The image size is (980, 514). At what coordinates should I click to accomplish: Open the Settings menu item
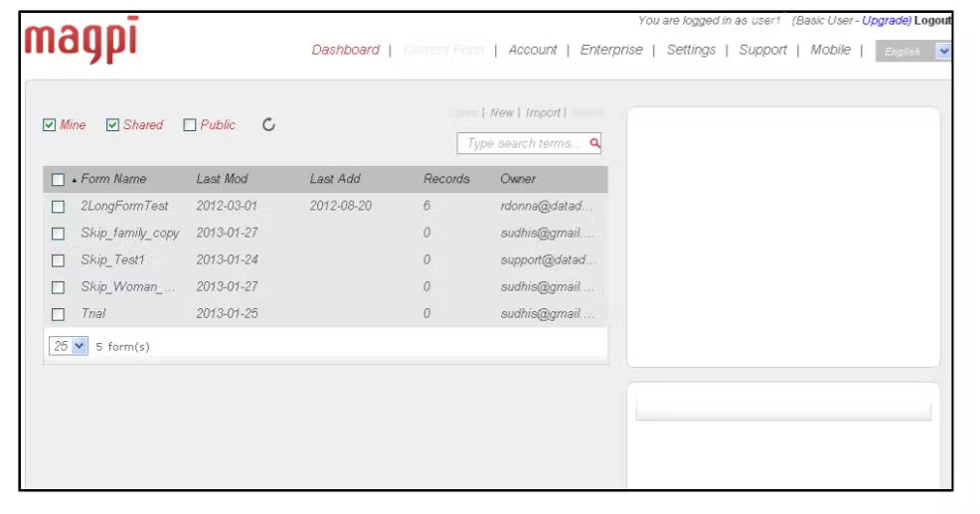coord(691,51)
